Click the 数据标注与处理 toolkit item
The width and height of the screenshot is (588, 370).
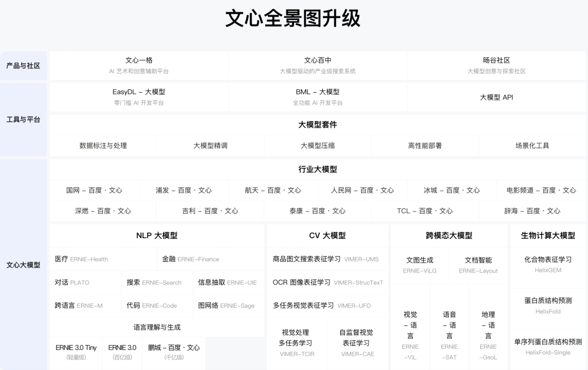[x=103, y=145]
